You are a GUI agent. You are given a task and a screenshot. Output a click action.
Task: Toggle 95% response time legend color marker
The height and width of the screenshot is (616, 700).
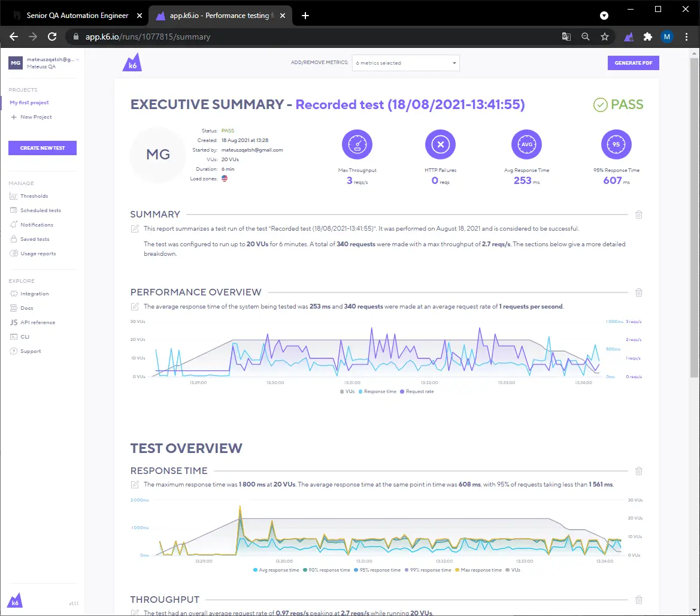pyautogui.click(x=357, y=570)
